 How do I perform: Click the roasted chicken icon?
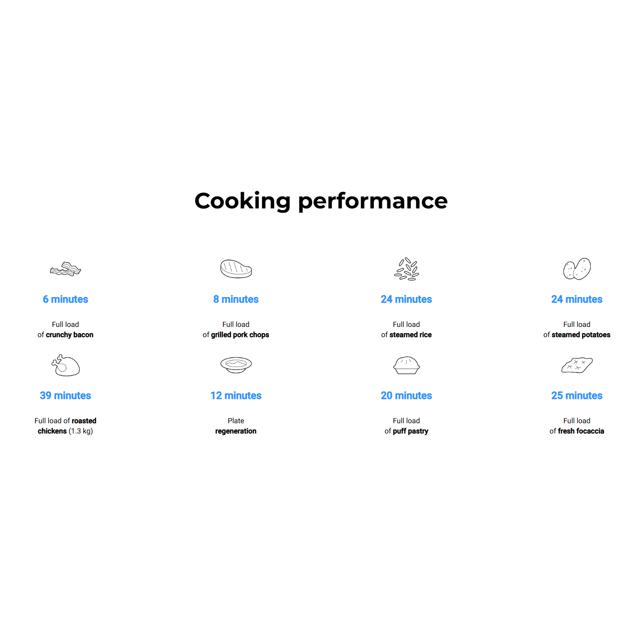65,365
